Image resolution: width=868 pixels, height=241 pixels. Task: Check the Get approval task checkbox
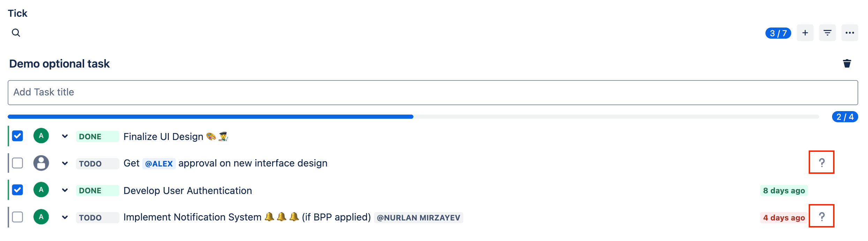(17, 163)
